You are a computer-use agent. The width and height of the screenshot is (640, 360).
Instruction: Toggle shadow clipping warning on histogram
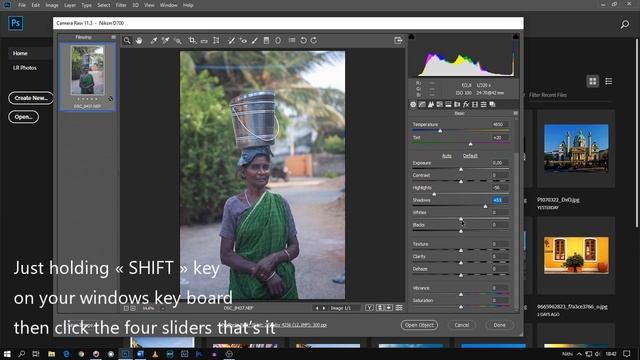[411, 37]
